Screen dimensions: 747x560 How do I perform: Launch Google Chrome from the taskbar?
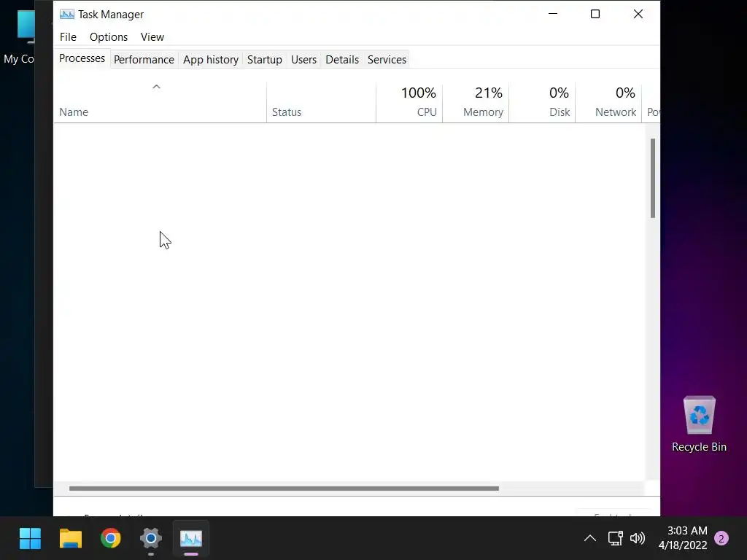[111, 539]
